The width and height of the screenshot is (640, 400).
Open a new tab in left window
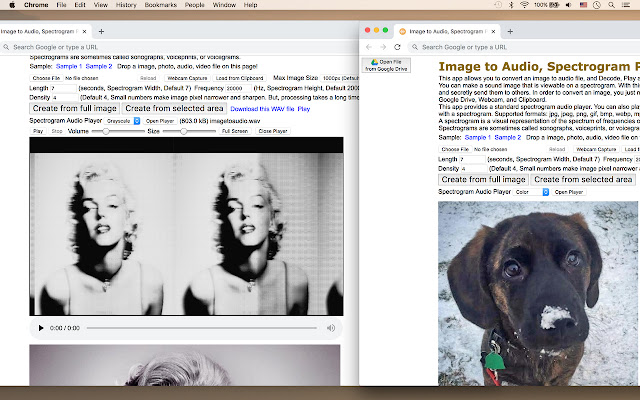click(101, 31)
